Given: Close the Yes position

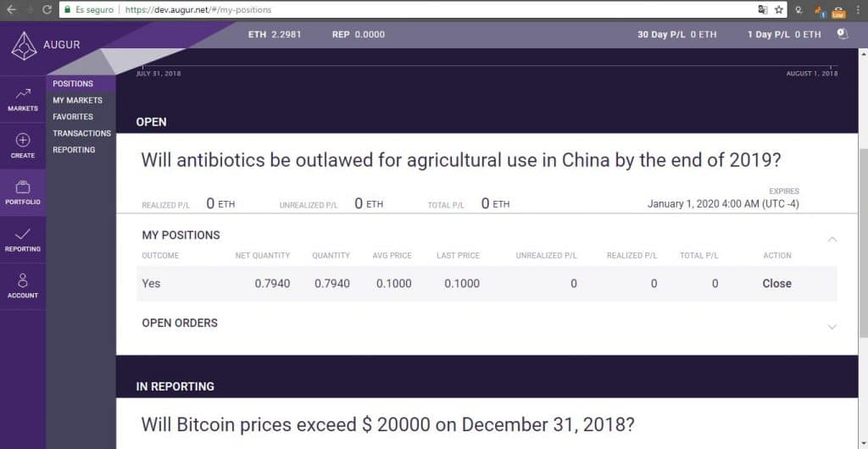Looking at the screenshot, I should coord(776,283).
